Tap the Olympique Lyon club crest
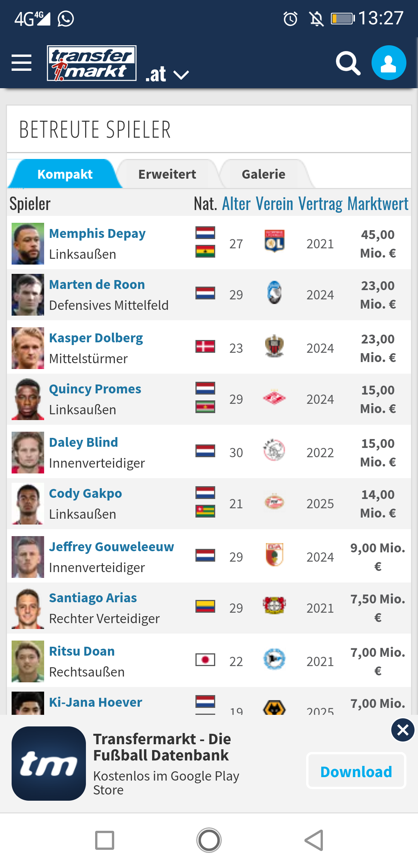The width and height of the screenshot is (418, 868). (274, 241)
